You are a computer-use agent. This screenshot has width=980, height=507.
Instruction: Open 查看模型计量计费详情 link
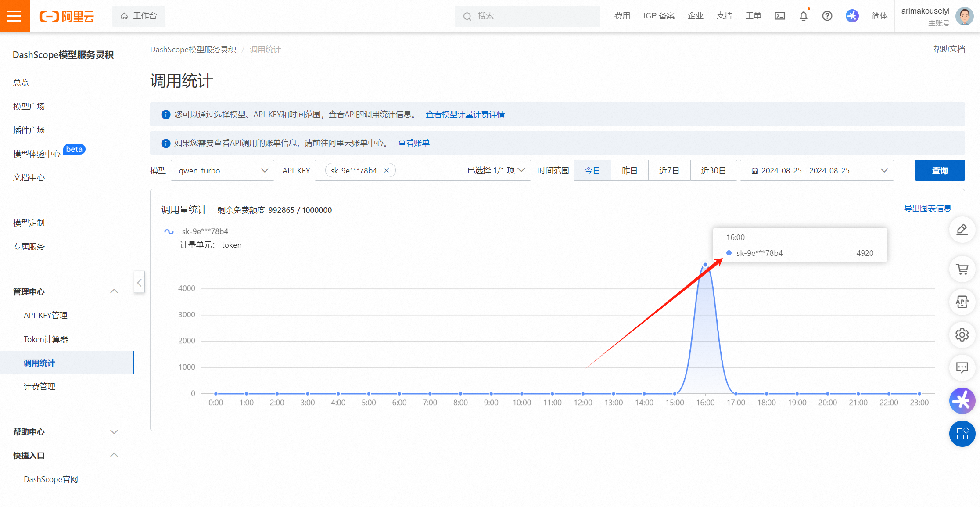tap(465, 115)
